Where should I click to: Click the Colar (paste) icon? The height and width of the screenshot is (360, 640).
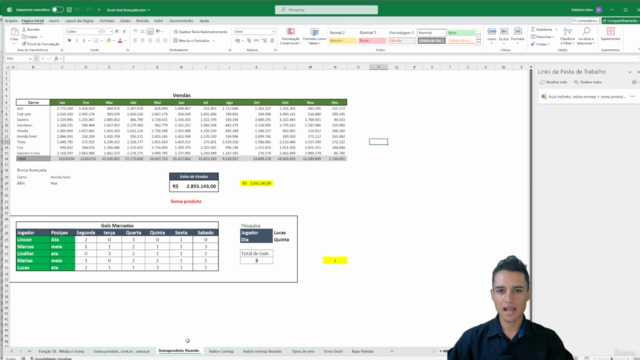[x=14, y=32]
